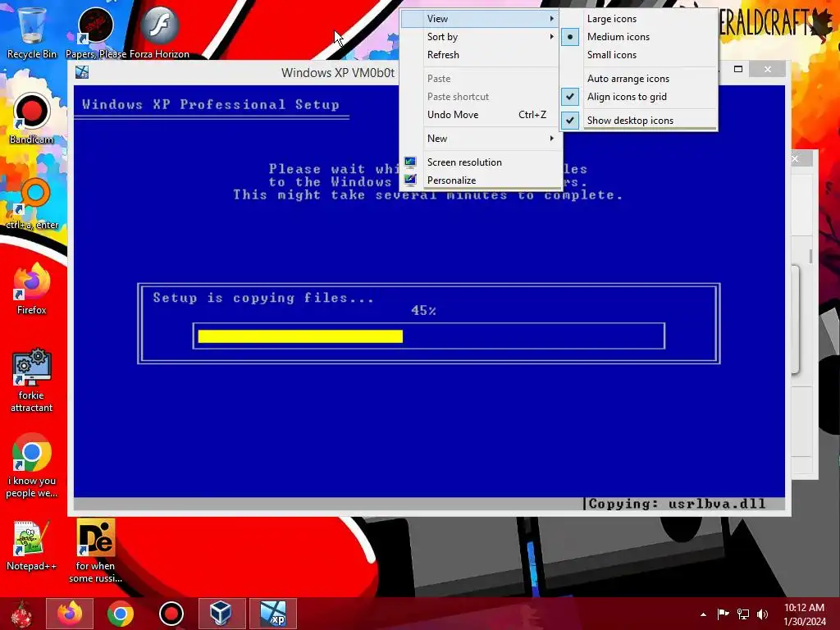The image size is (840, 630).
Task: Select Large icons view
Action: tap(638, 19)
